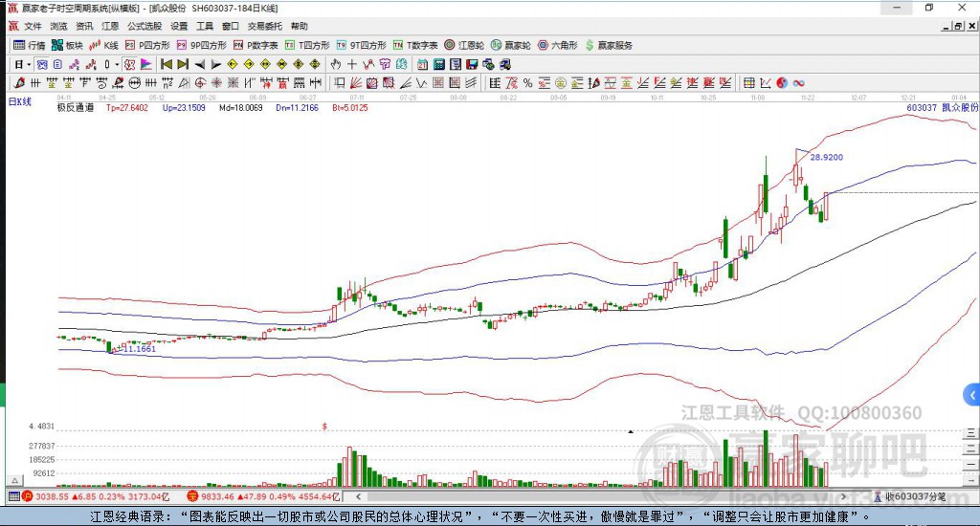Screen dimensions: 980x526
Task: Switch to the K线 chart view
Action: coord(103,45)
